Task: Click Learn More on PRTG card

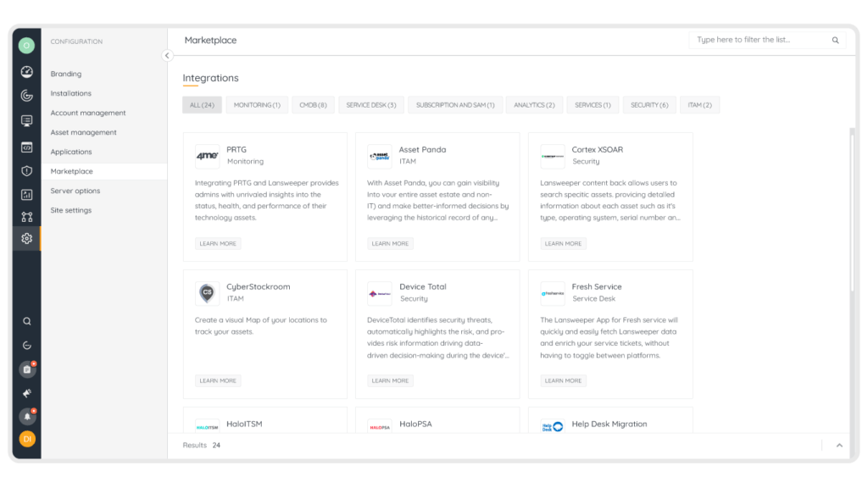Action: 218,243
